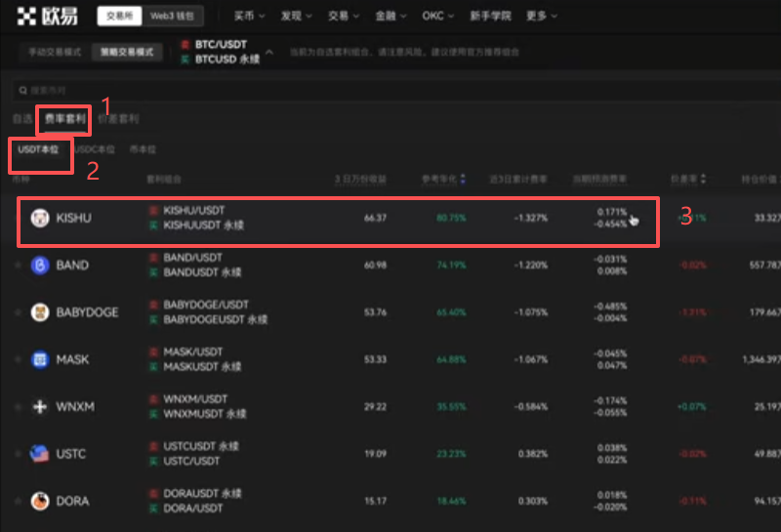This screenshot has height=532, width=781.
Task: Sort by 参考年化 column arrows
Action: point(463,179)
